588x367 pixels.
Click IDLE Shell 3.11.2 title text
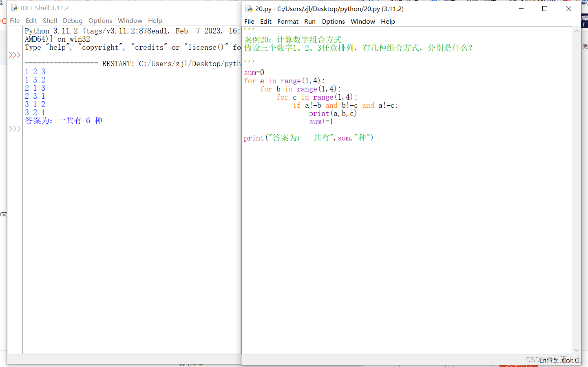(x=45, y=8)
